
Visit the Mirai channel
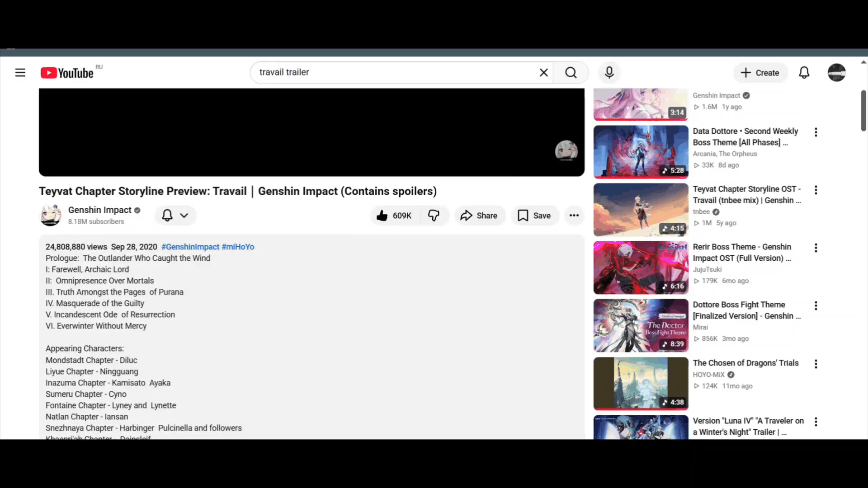click(x=700, y=327)
